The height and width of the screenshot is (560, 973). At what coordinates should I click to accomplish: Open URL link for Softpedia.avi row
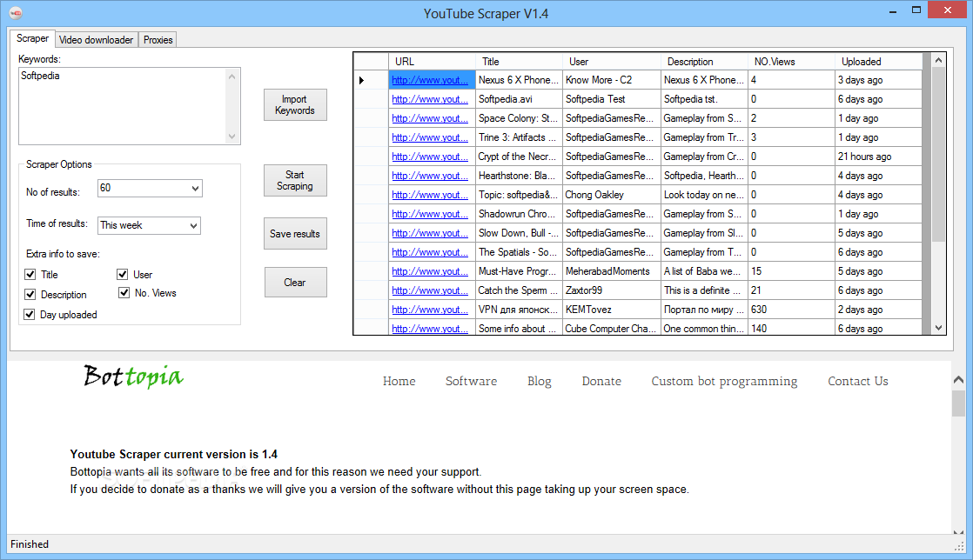430,99
